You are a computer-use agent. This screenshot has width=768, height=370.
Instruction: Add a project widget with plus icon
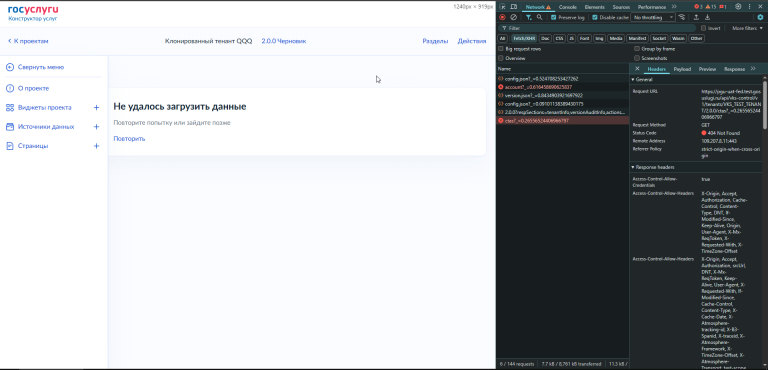96,107
